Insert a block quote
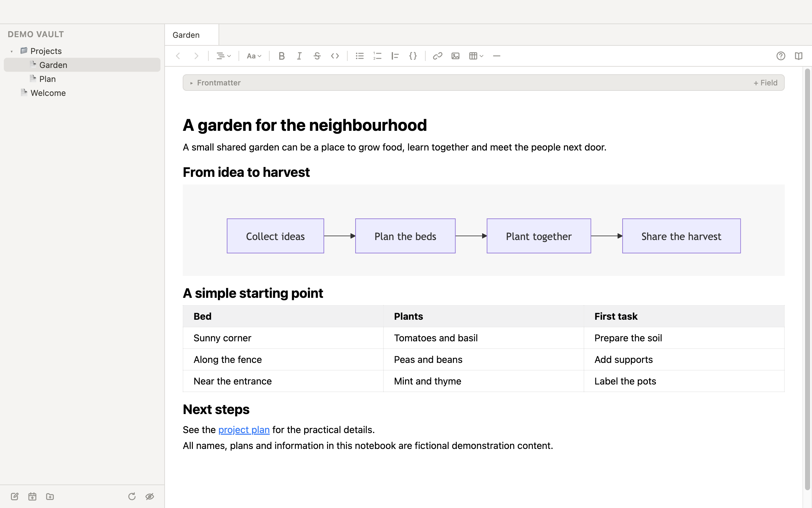 [x=395, y=56]
